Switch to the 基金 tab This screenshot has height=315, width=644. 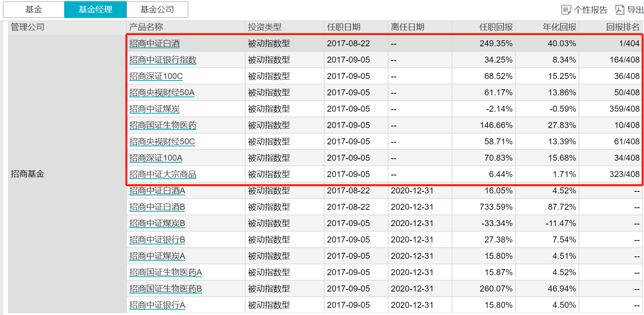(x=34, y=10)
